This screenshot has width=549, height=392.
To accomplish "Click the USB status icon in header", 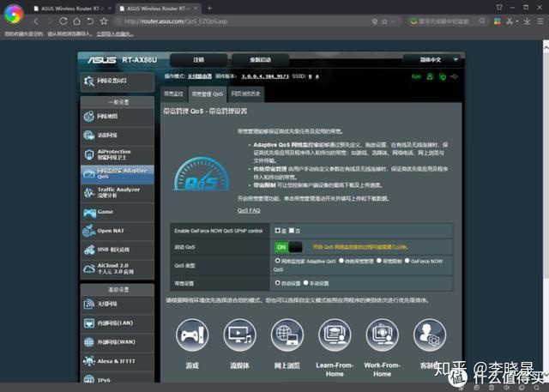I will pyautogui.click(x=455, y=76).
